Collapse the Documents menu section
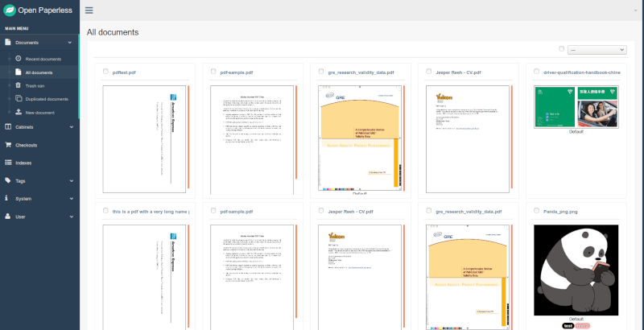Screen dimensions: 644x330 pos(39,42)
